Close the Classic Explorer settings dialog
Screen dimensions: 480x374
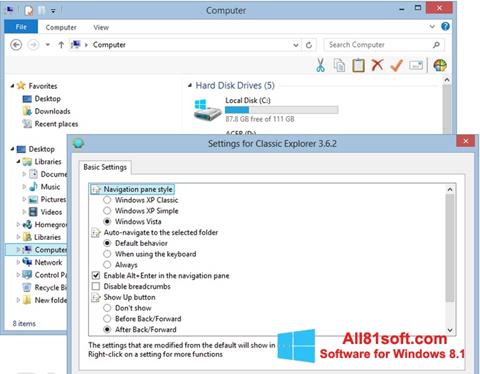[x=466, y=141]
